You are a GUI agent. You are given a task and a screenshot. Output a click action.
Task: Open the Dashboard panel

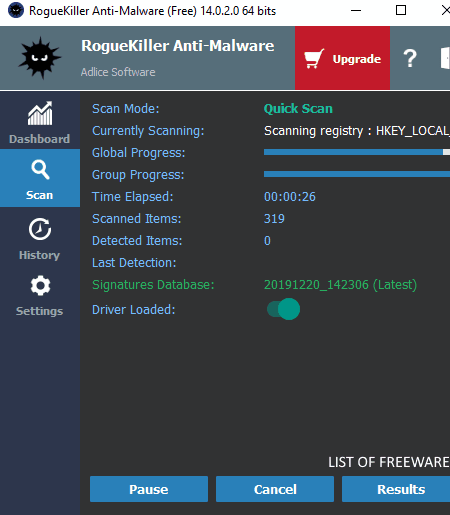(x=40, y=122)
